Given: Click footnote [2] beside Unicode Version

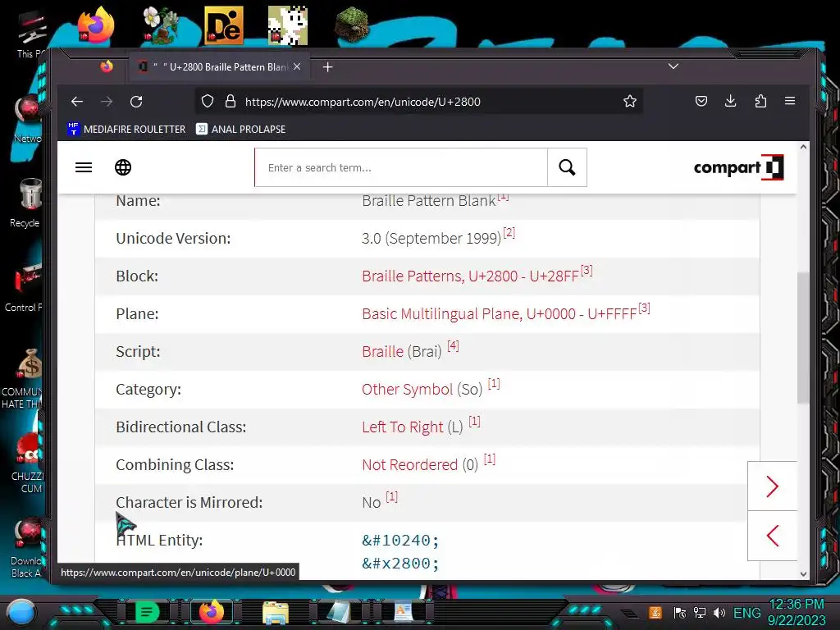Looking at the screenshot, I should pos(509,233).
